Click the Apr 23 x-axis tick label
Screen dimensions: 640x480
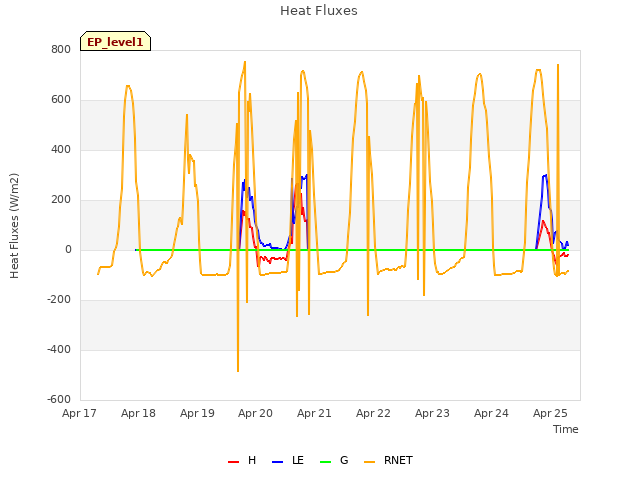(432, 413)
